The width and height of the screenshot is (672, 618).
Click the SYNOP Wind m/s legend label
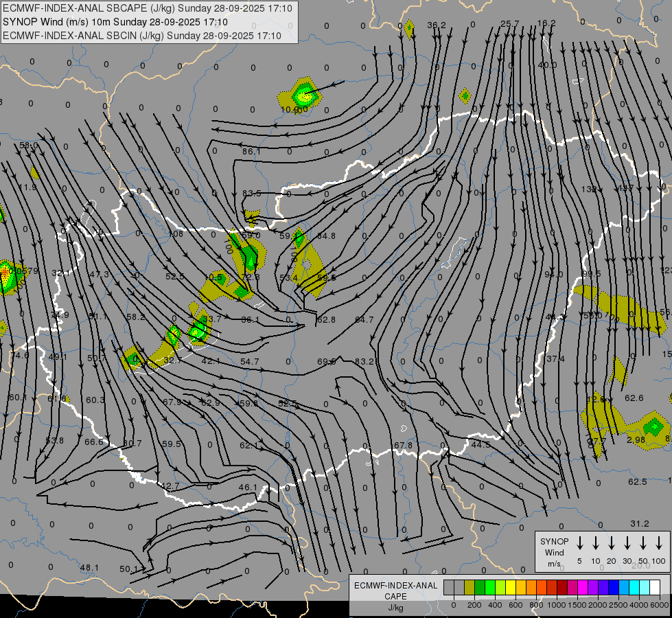pos(554,552)
